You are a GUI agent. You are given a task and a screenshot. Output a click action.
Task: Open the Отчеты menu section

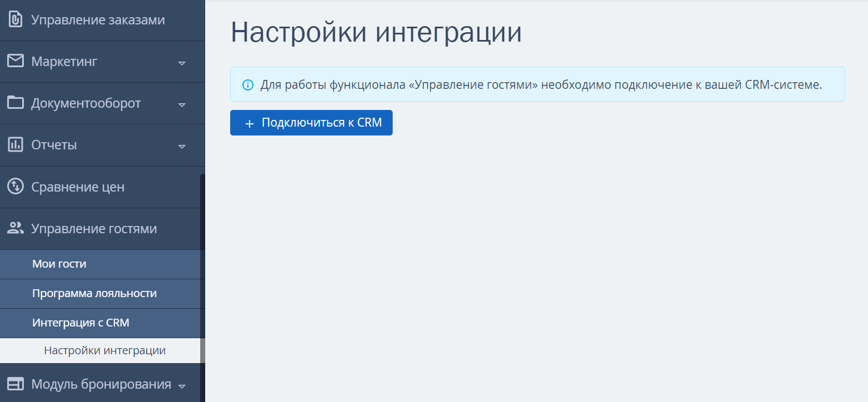pos(103,145)
